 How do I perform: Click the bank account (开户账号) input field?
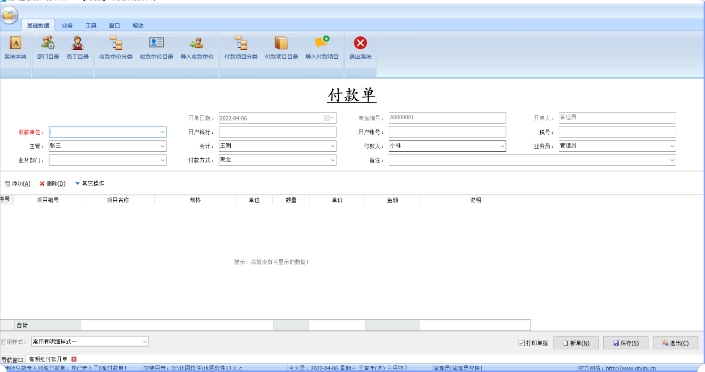click(447, 132)
